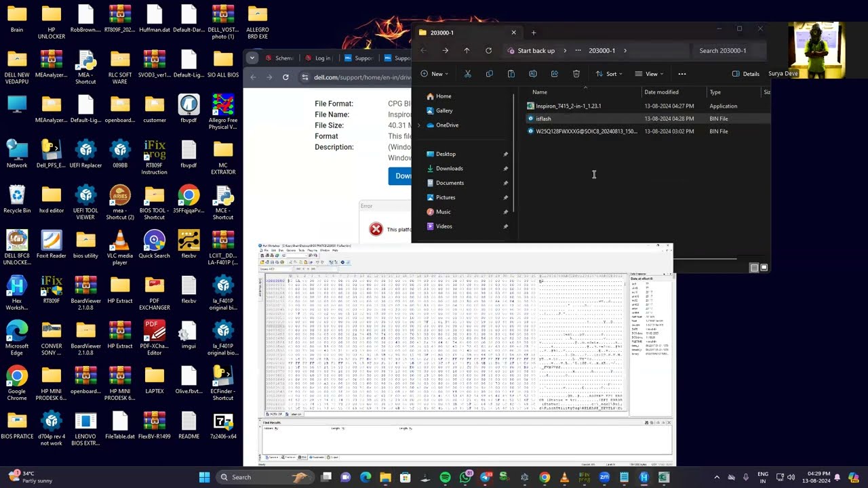Expand the chevron after 203000-1 breadcrumb
Image resolution: width=868 pixels, height=488 pixels.
point(625,50)
